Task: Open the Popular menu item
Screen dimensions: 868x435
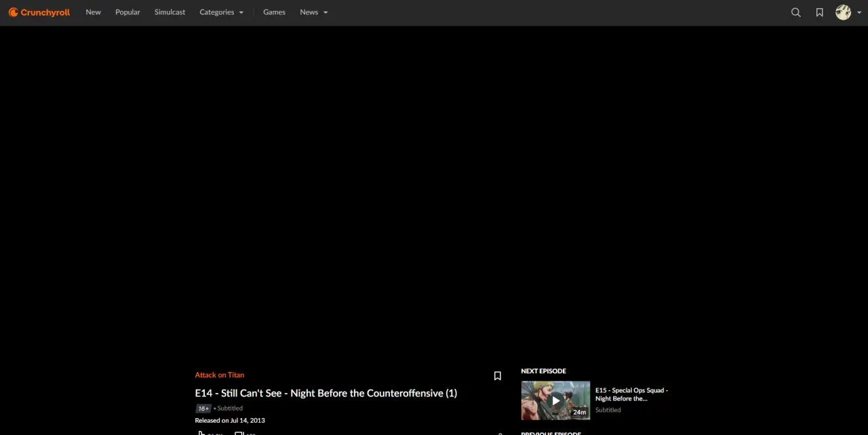Action: [x=127, y=12]
